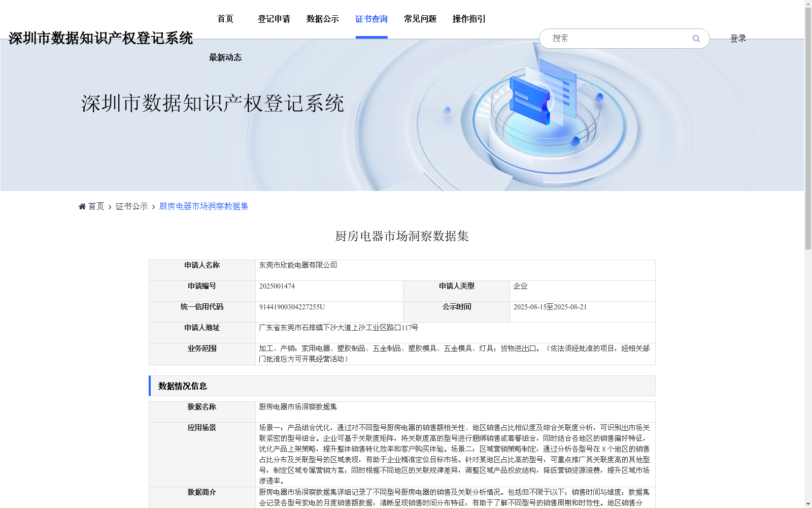Click the 证书公示 breadcrumb link
This screenshot has height=508, width=812.
click(x=132, y=206)
